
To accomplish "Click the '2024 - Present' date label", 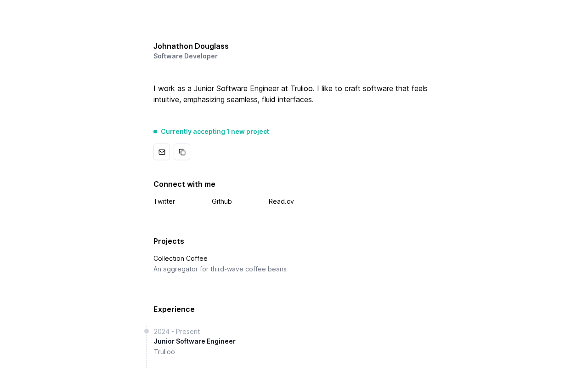I will (x=177, y=332).
